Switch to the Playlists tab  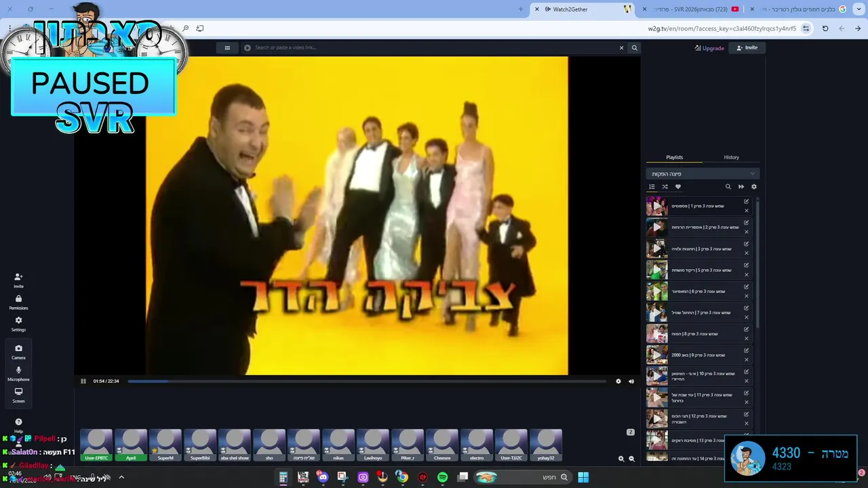point(674,157)
